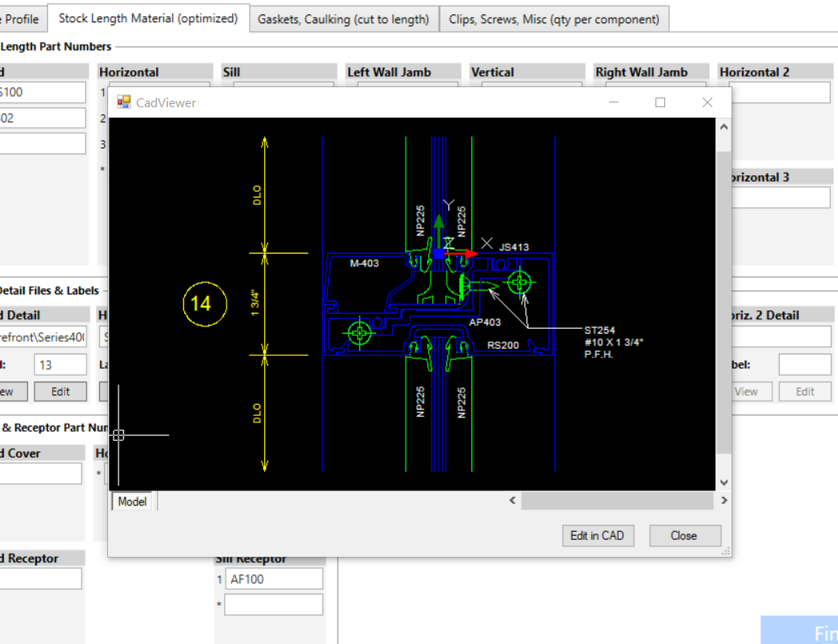Viewport: 838px width, 644px height.
Task: Click the green screw symbol below M-403
Action: pyautogui.click(x=359, y=334)
